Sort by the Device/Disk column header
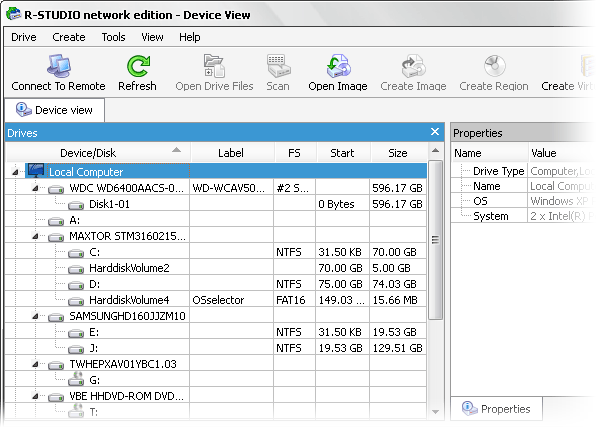This screenshot has width=599, height=427. pyautogui.click(x=98, y=153)
